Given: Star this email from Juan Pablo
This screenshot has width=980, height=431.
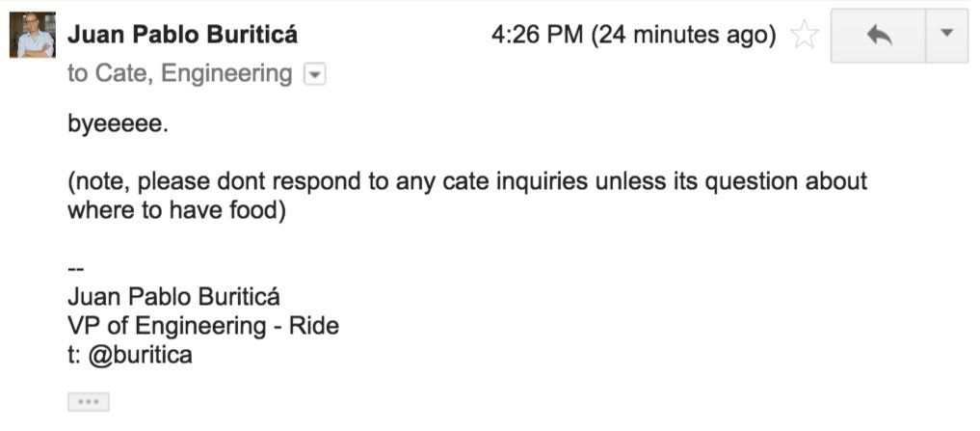Looking at the screenshot, I should 804,37.
